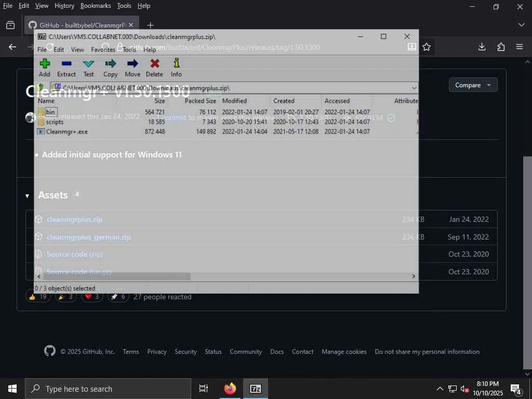Click the Move toolbar icon
The width and height of the screenshot is (532, 399).
tap(132, 68)
